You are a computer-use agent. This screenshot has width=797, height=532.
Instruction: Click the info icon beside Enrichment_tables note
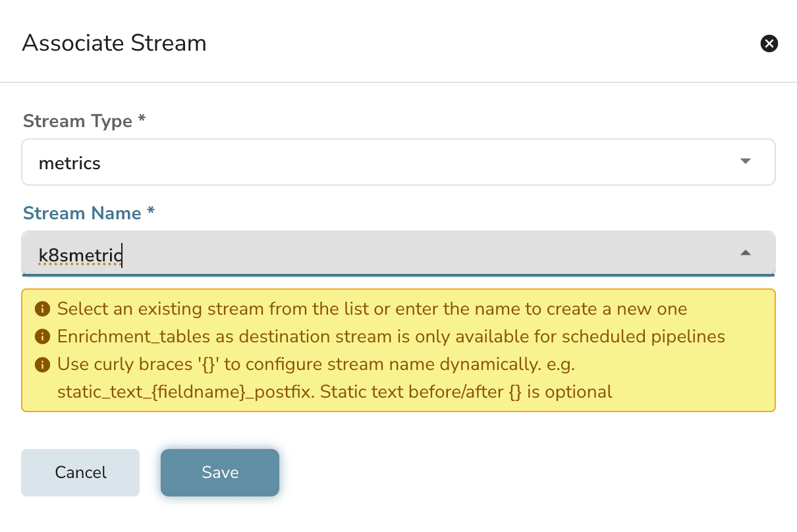pyautogui.click(x=42, y=336)
